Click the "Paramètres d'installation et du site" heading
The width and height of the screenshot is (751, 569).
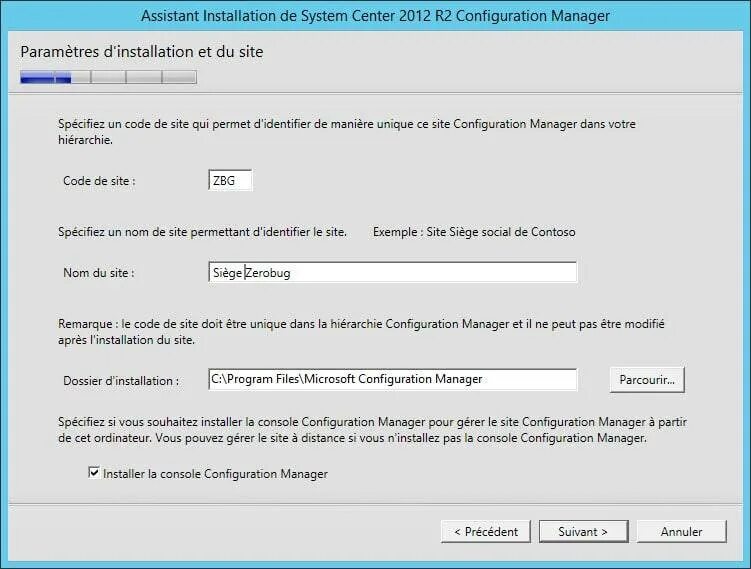[x=142, y=50]
